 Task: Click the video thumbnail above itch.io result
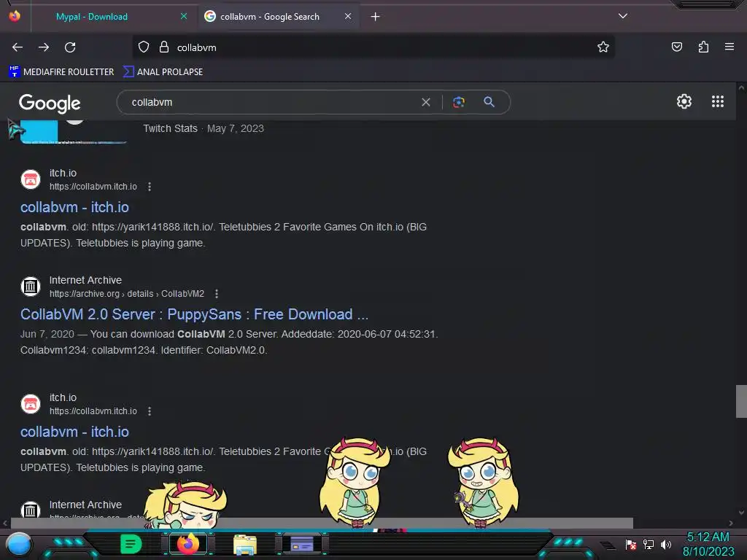coord(74,131)
